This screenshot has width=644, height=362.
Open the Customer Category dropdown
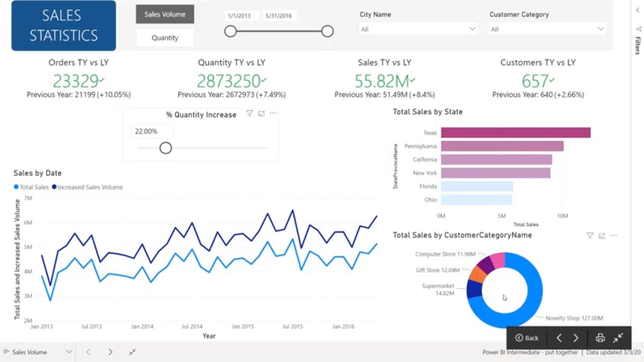(x=547, y=29)
